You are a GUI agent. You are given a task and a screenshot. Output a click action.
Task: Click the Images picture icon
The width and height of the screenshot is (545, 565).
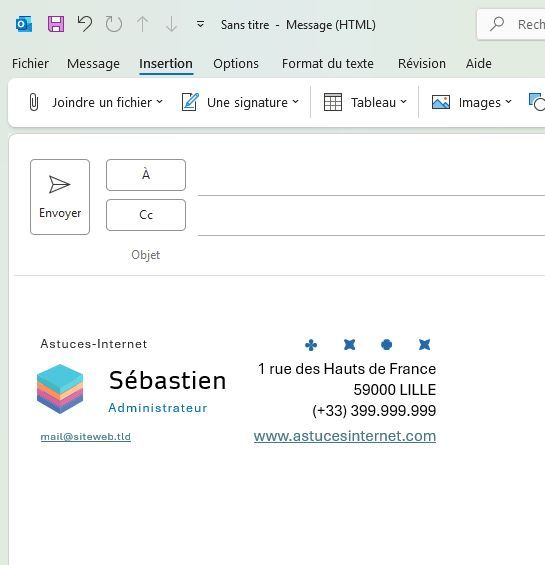[x=441, y=102]
